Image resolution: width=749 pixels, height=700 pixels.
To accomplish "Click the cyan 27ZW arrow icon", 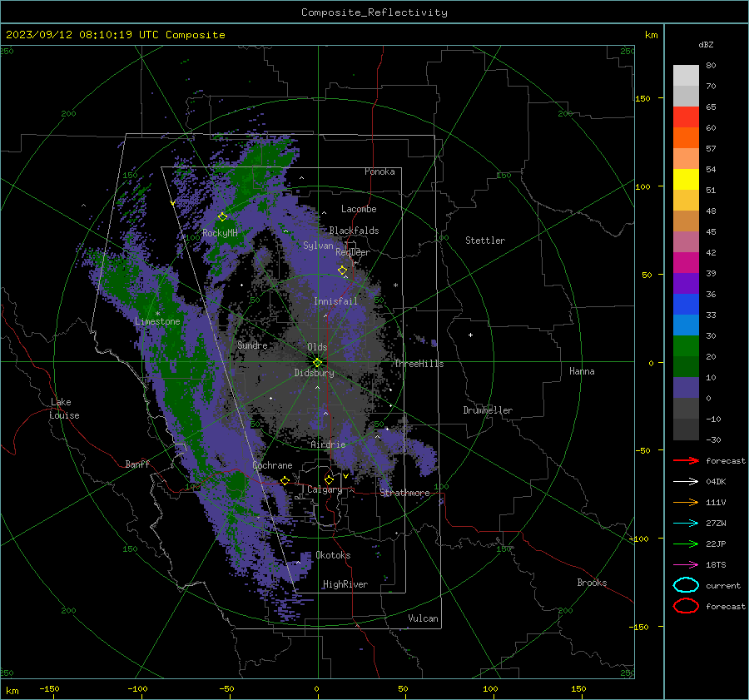I will 686,524.
